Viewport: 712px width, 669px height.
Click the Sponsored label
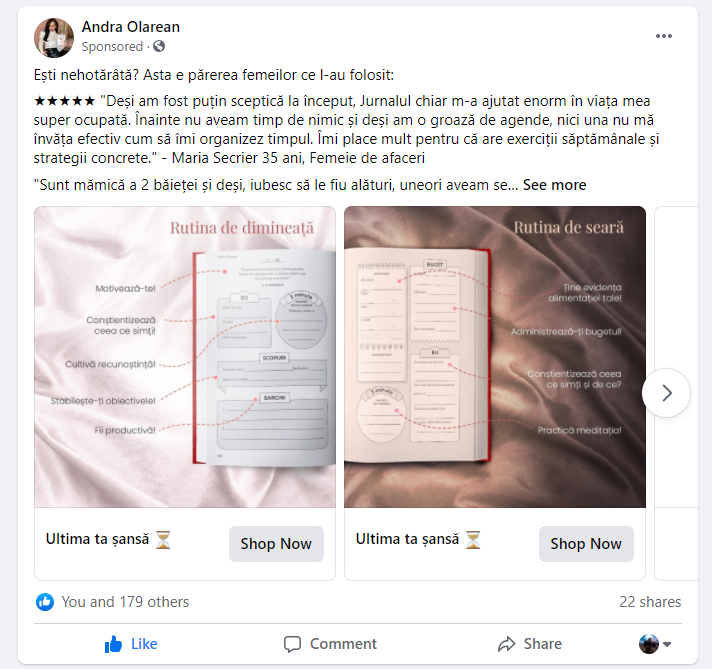(x=112, y=46)
